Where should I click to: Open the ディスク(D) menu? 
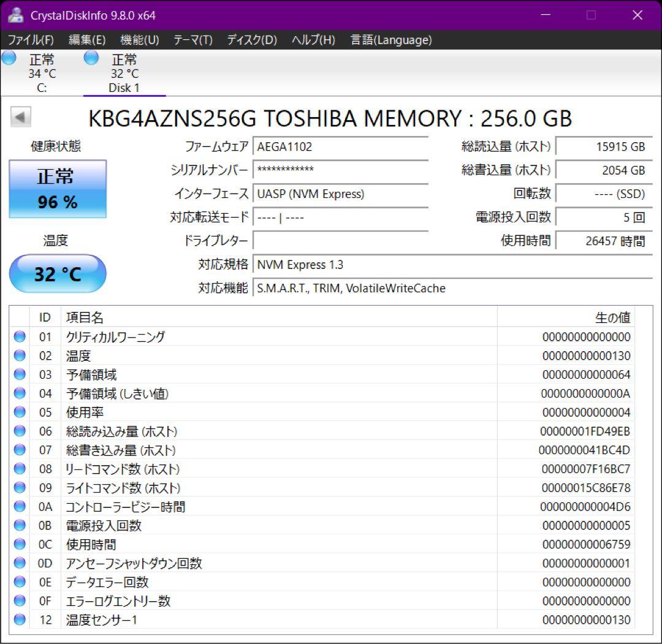point(252,40)
